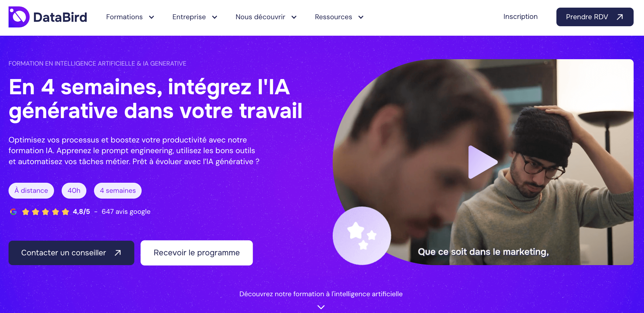Click the DataBird logo icon
This screenshot has height=313, width=644.
(19, 17)
